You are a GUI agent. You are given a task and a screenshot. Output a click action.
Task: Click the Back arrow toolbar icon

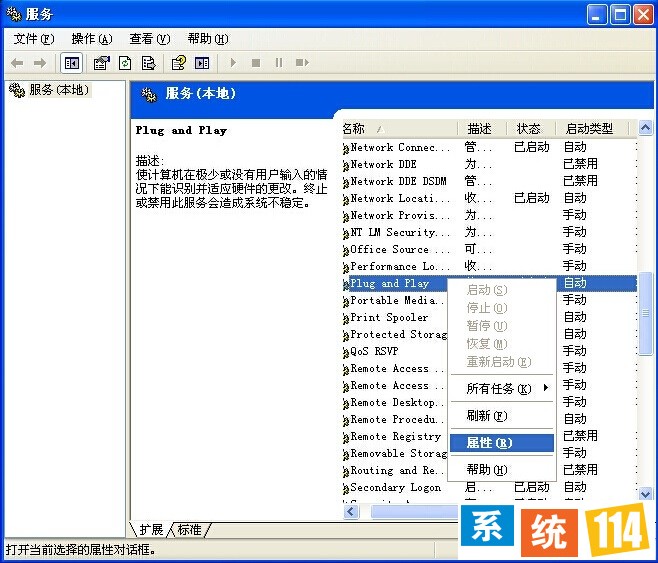[x=17, y=63]
